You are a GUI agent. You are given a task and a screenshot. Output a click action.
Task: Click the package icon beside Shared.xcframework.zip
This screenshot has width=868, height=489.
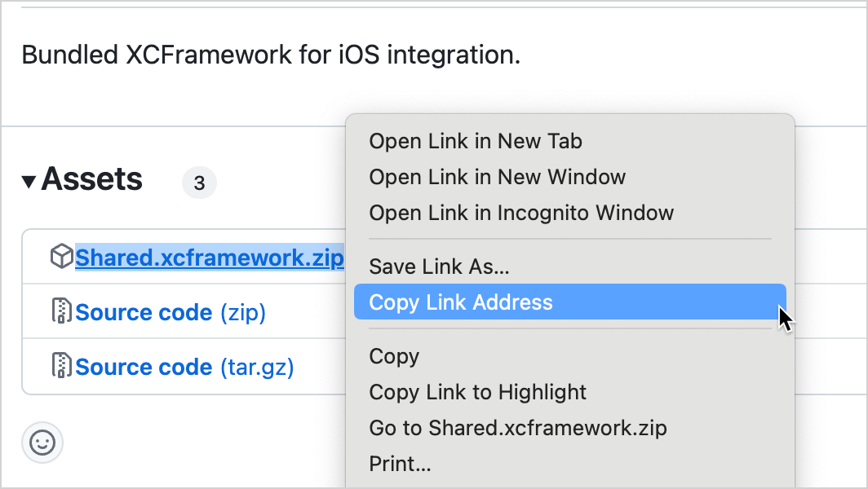click(61, 257)
